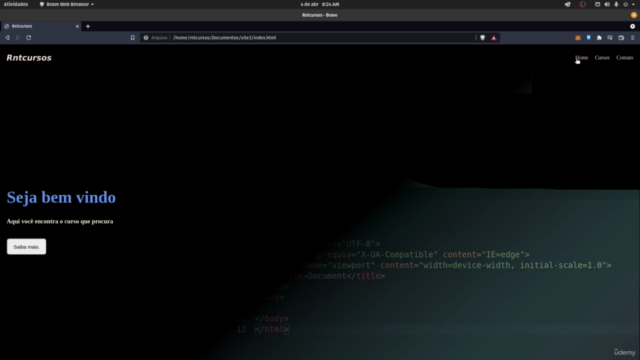The width and height of the screenshot is (640, 360).
Task: Open the orange fox extension icon
Action: pos(578,38)
